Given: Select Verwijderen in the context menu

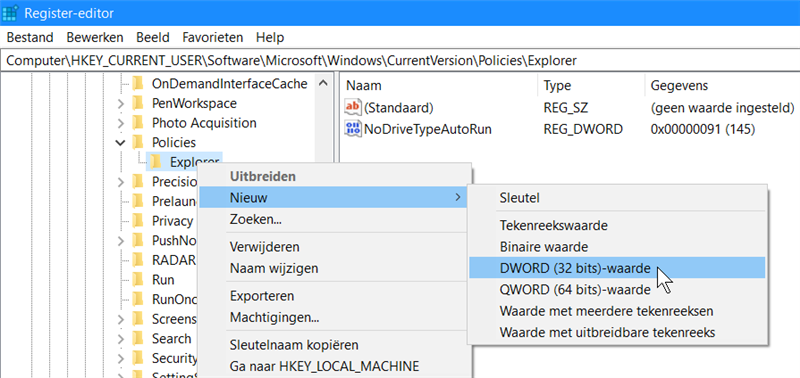Looking at the screenshot, I should pyautogui.click(x=333, y=247).
